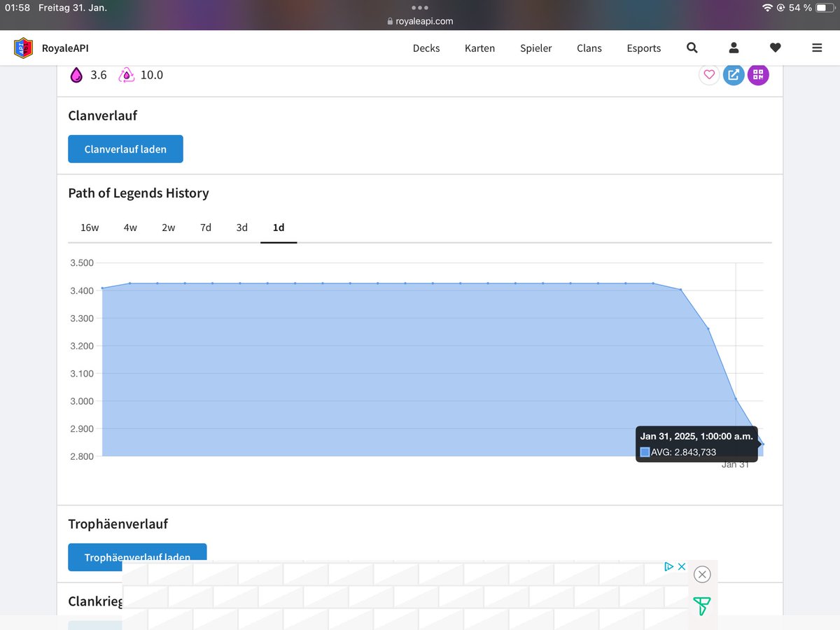Screen dimensions: 840x630
Task: Click the small ad close X
Action: coord(682,566)
